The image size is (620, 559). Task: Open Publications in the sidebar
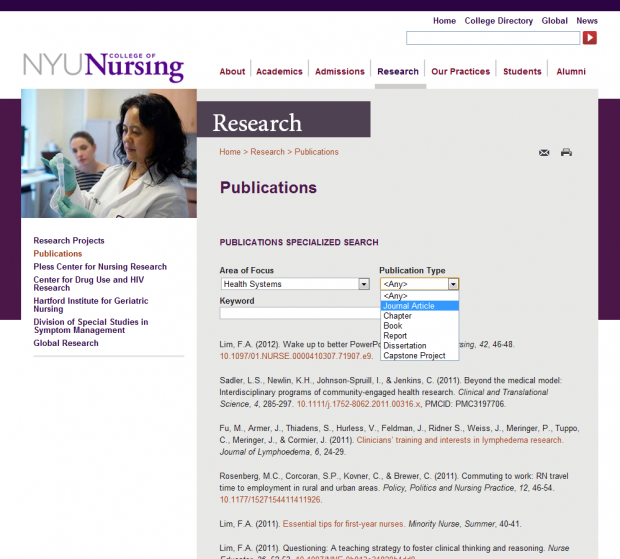[x=58, y=254]
